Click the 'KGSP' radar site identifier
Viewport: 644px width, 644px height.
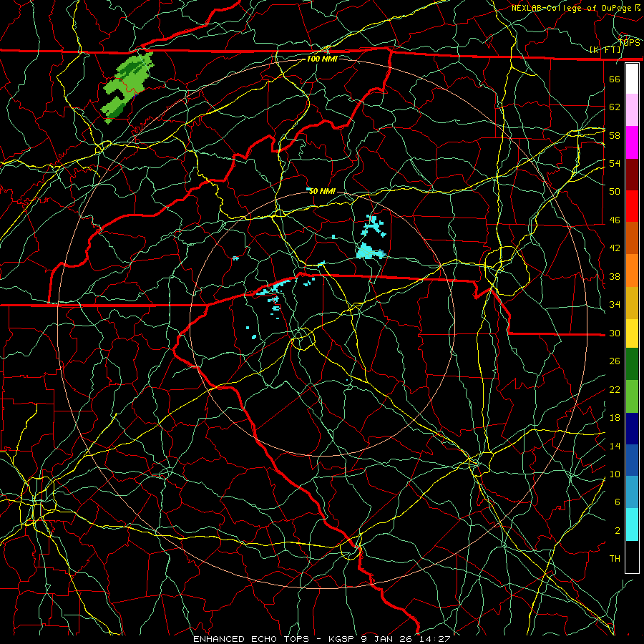[343, 639]
